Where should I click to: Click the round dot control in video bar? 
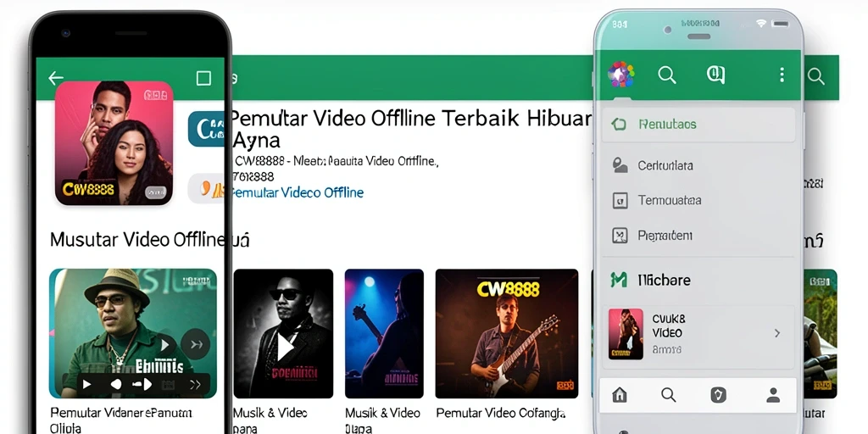115,384
